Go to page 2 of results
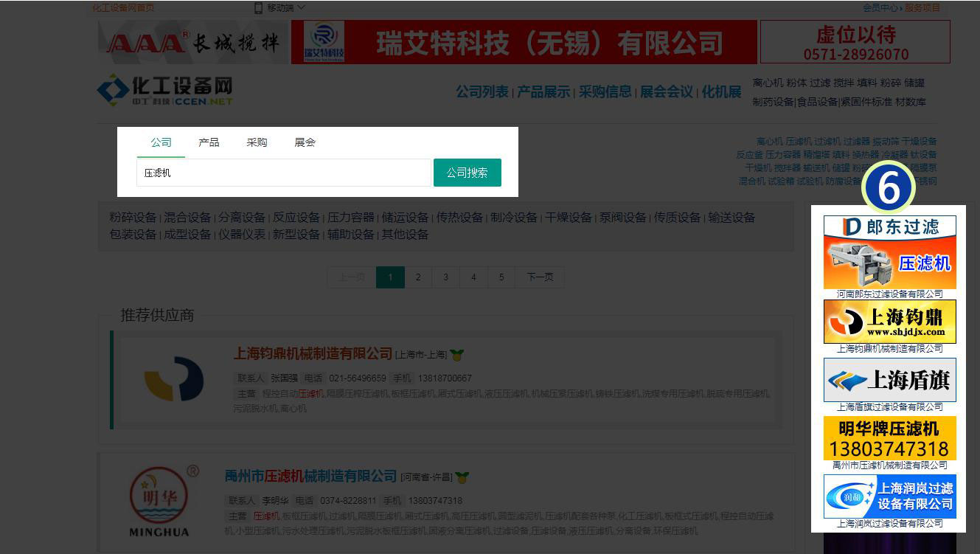The width and height of the screenshot is (980, 554). point(418,277)
